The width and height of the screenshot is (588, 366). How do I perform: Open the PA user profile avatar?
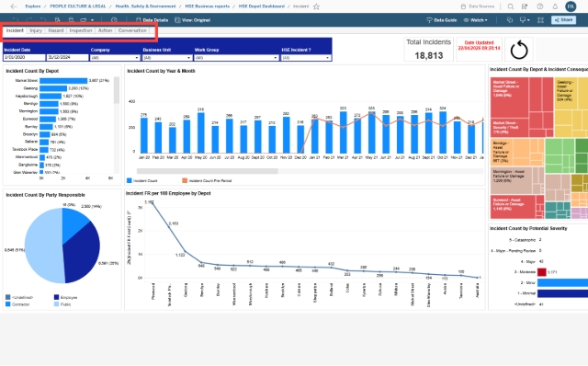pyautogui.click(x=571, y=6)
